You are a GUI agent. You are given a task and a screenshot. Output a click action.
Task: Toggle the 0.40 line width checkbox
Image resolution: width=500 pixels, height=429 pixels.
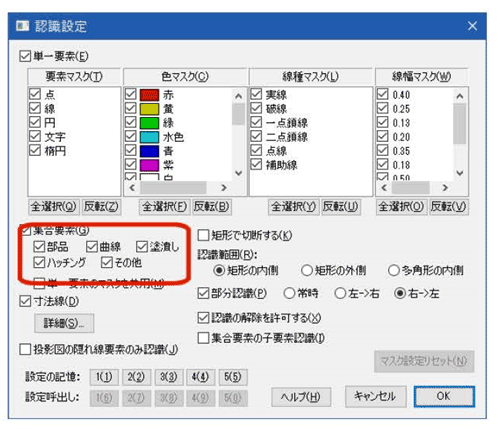click(x=383, y=94)
